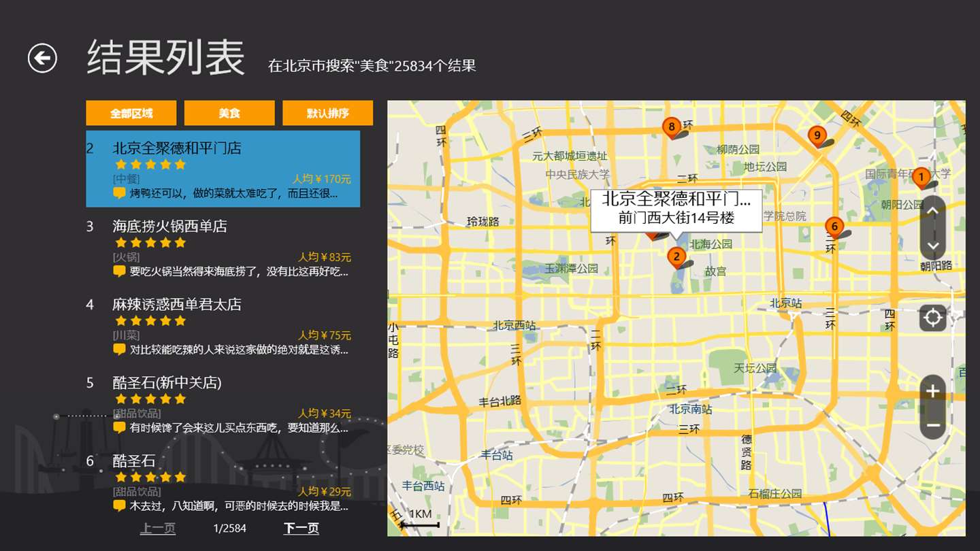The height and width of the screenshot is (551, 980).
Task: Click map pin number 1
Action: click(921, 178)
